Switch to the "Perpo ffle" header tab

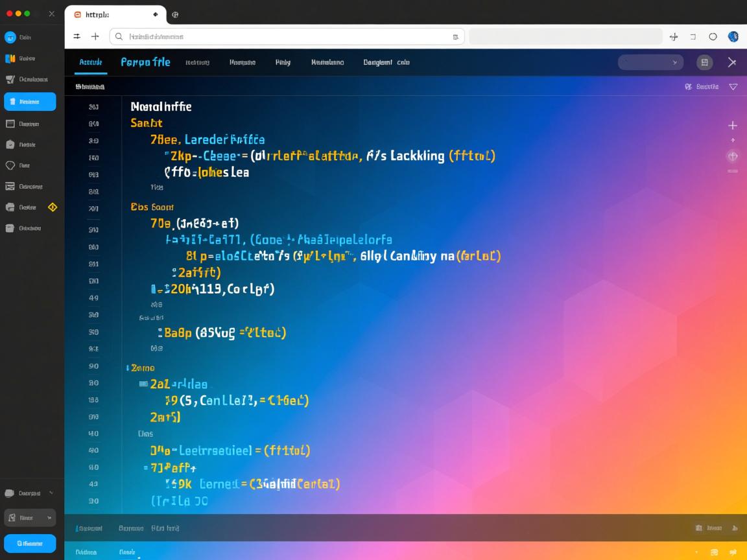[145, 62]
